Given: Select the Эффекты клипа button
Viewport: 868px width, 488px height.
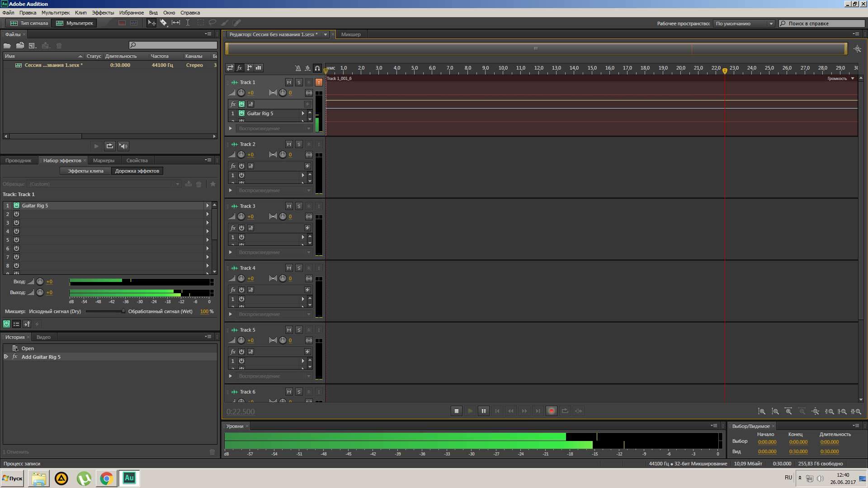Looking at the screenshot, I should 85,171.
